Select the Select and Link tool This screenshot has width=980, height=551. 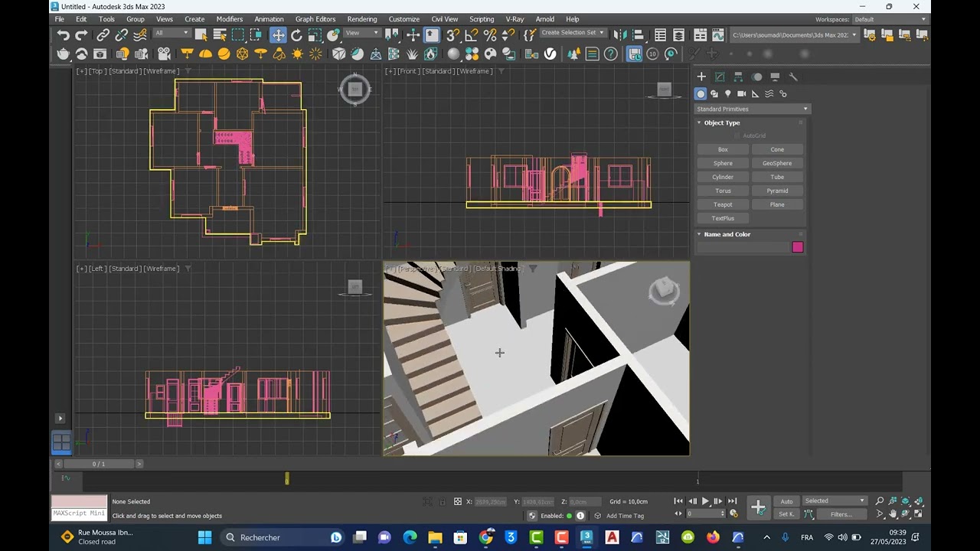tap(103, 35)
